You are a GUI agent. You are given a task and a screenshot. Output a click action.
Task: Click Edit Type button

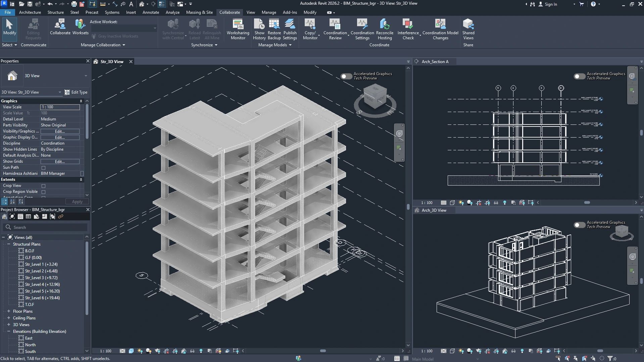pyautogui.click(x=76, y=92)
